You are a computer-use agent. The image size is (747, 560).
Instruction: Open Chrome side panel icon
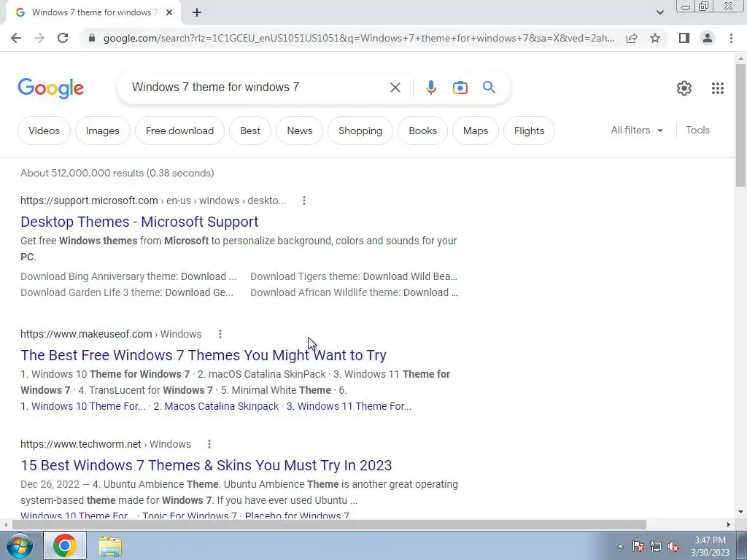(x=684, y=38)
